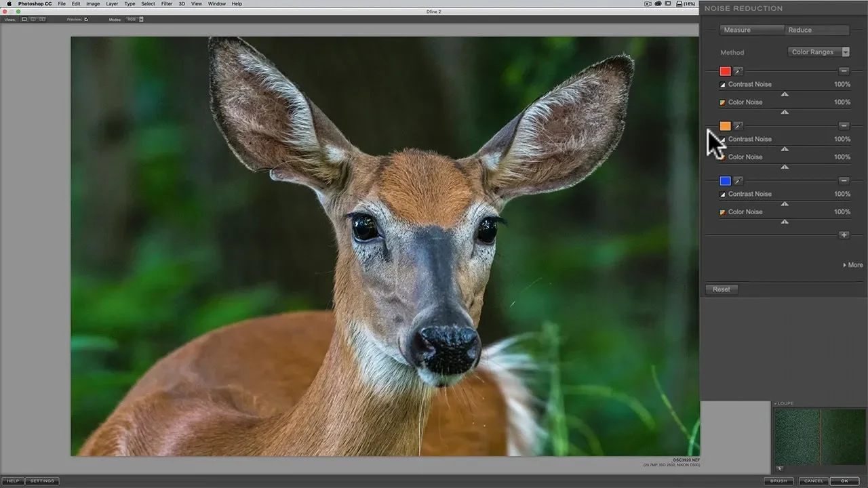Remove the orange color range with minus button
This screenshot has width=868, height=488.
(844, 125)
